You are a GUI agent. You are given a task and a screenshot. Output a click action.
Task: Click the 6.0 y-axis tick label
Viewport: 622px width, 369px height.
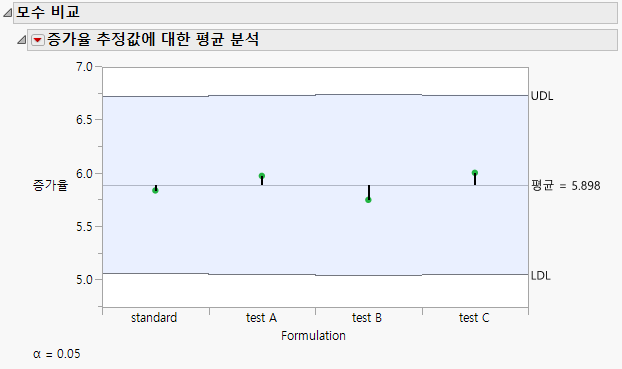84,174
